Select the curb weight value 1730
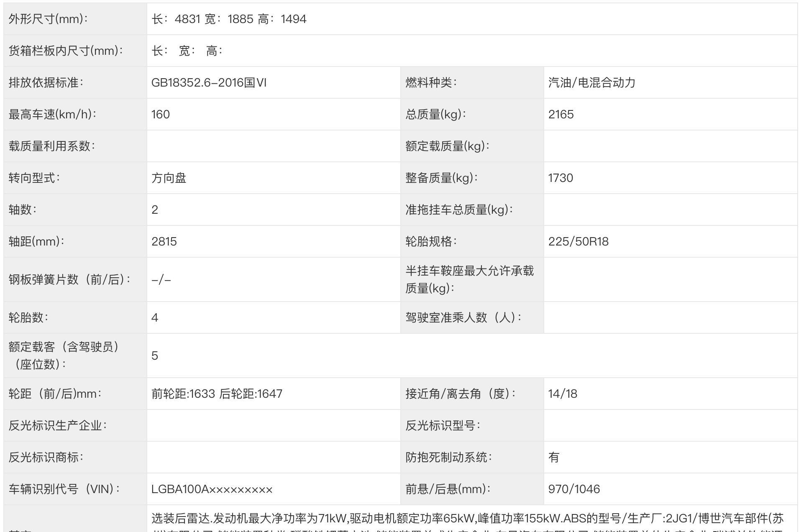Image resolution: width=809 pixels, height=532 pixels. [x=561, y=178]
